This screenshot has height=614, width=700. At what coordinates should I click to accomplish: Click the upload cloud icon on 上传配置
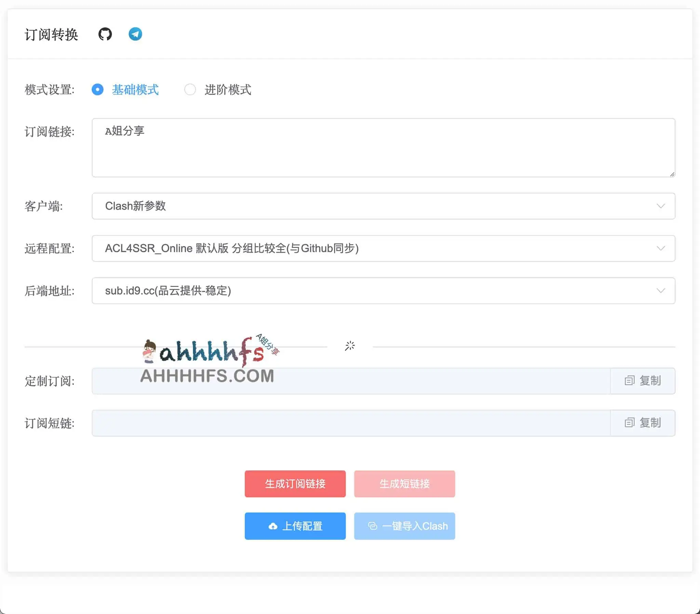pos(273,526)
